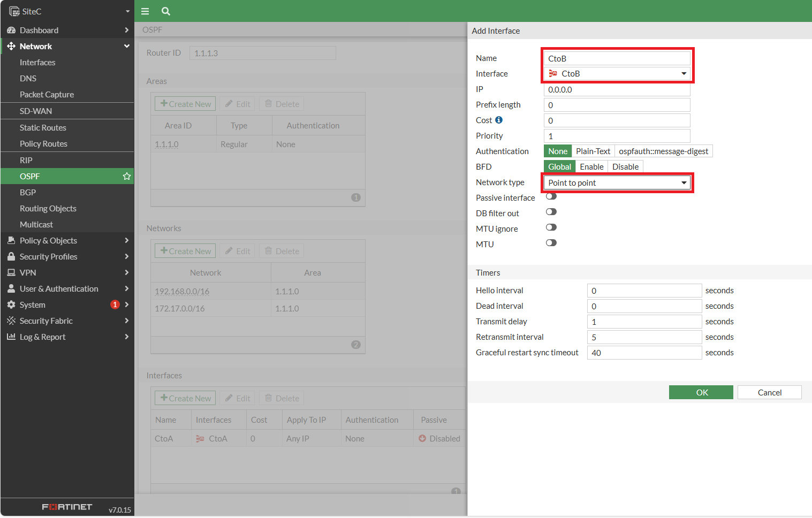This screenshot has width=812, height=518.
Task: Open the Network type dropdown
Action: point(617,183)
